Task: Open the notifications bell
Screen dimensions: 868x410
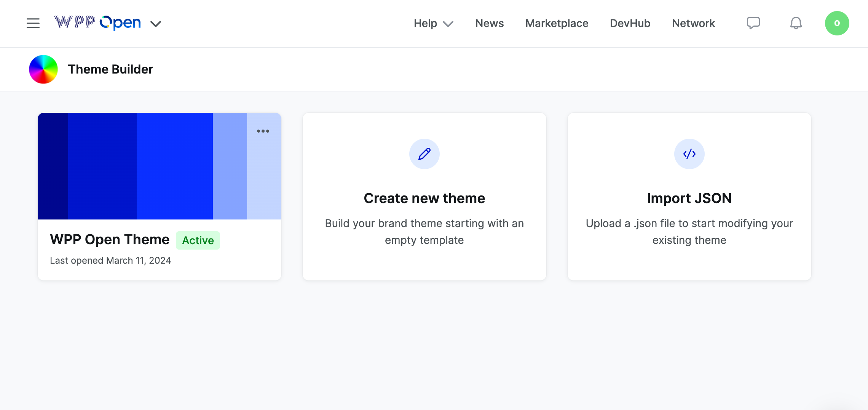Action: pyautogui.click(x=795, y=23)
